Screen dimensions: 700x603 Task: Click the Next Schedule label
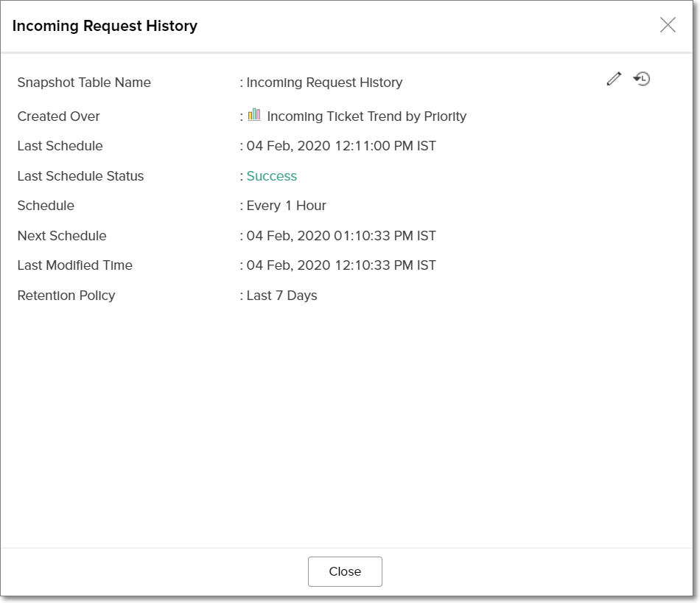pyautogui.click(x=62, y=236)
